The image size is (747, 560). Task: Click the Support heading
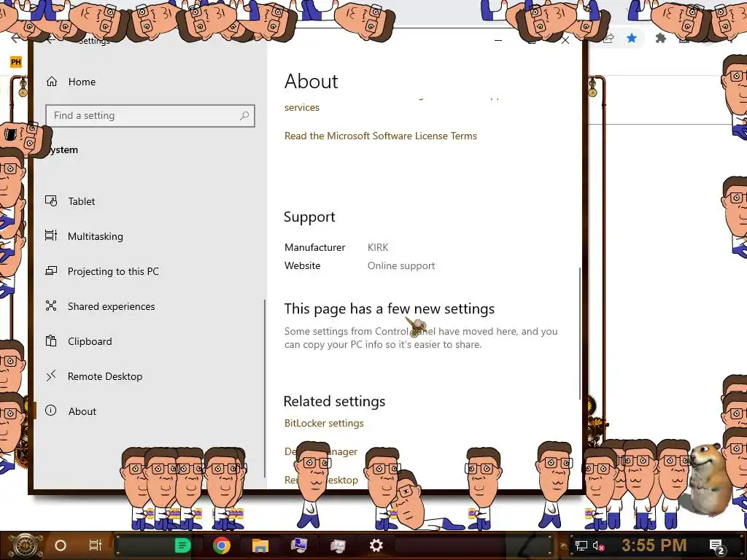point(309,217)
